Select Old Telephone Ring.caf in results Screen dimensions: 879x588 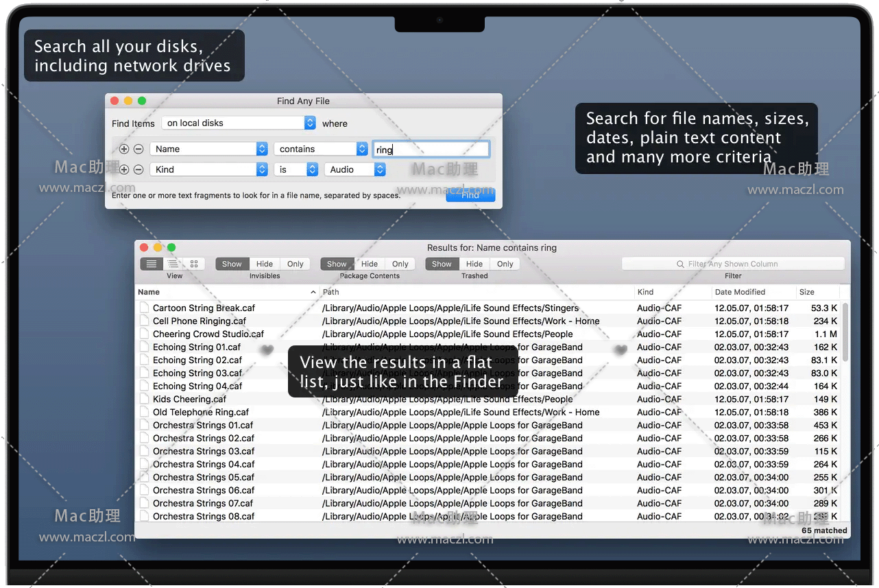pos(201,413)
